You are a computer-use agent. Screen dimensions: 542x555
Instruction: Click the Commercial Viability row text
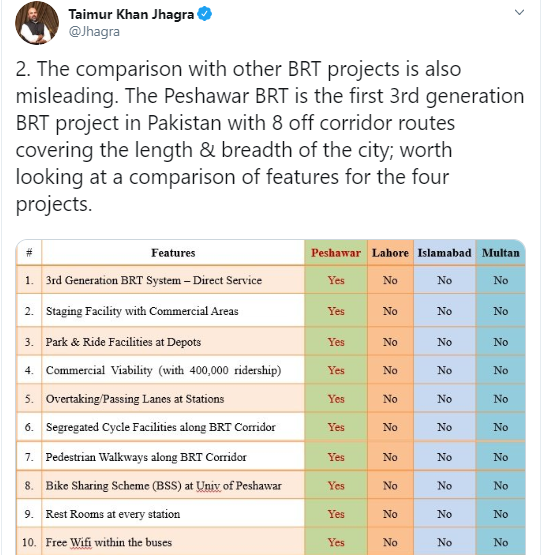pos(163,370)
